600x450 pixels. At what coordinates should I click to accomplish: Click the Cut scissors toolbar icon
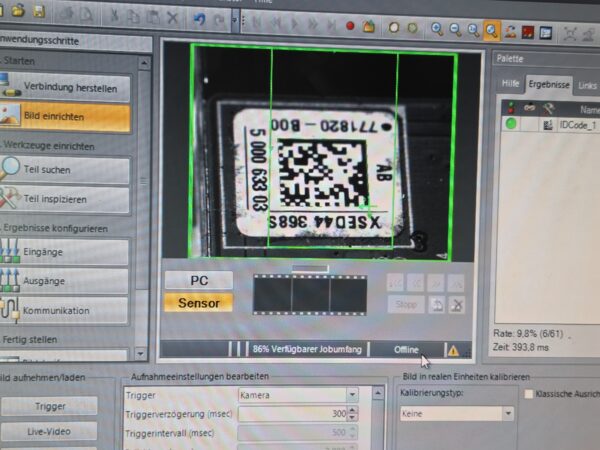point(114,15)
